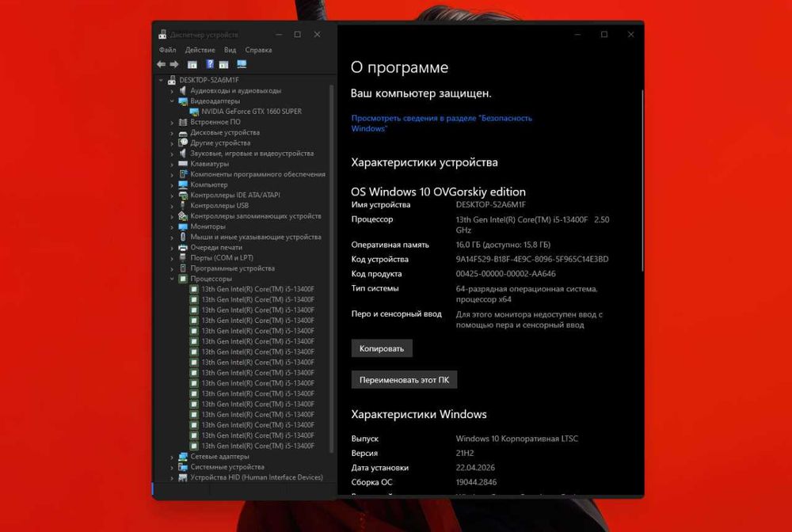Click the version value 21H2
Screen dimensions: 792x532
coord(465,454)
